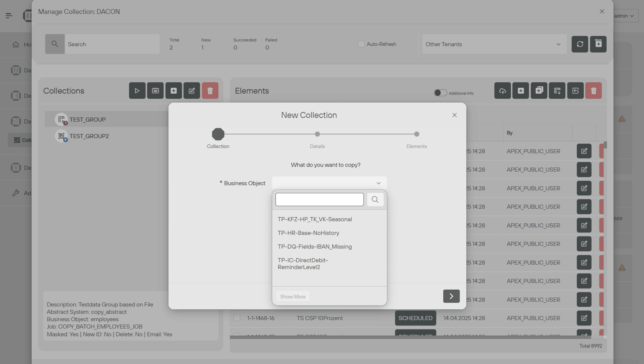This screenshot has height=364, width=644.
Task: Click the magnifier icon in Business Object popup
Action: [x=375, y=199]
